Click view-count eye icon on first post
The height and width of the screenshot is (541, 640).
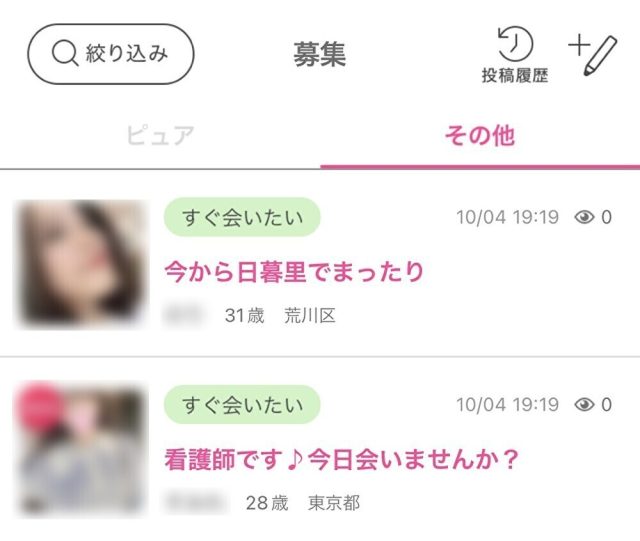pos(584,217)
